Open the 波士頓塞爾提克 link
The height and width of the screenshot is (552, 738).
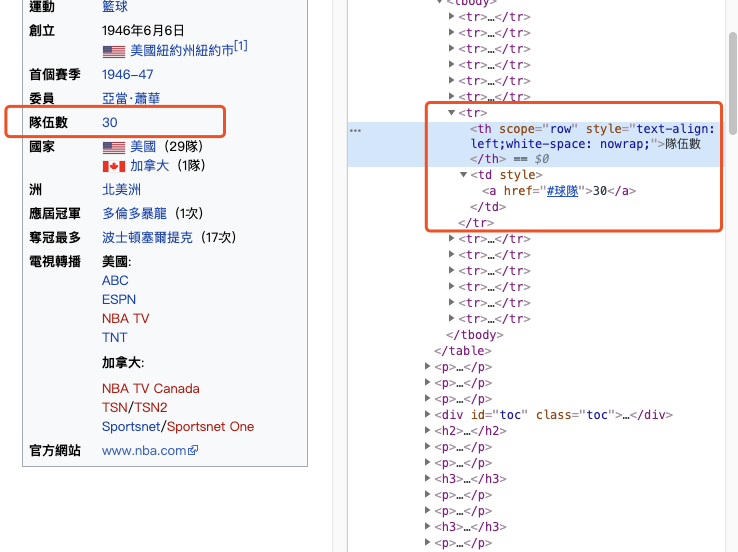tap(147, 237)
